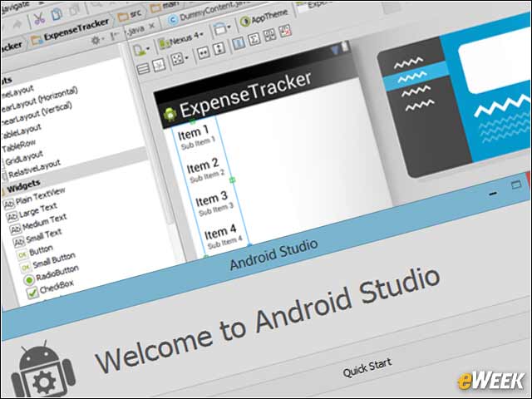The height and width of the screenshot is (399, 532).
Task: Select Item 1 in list preview
Action: 193,133
